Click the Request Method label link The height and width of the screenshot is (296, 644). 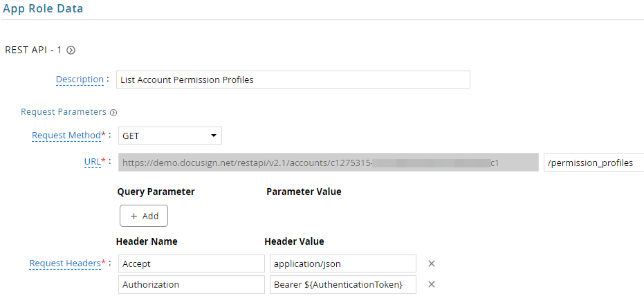coord(66,135)
